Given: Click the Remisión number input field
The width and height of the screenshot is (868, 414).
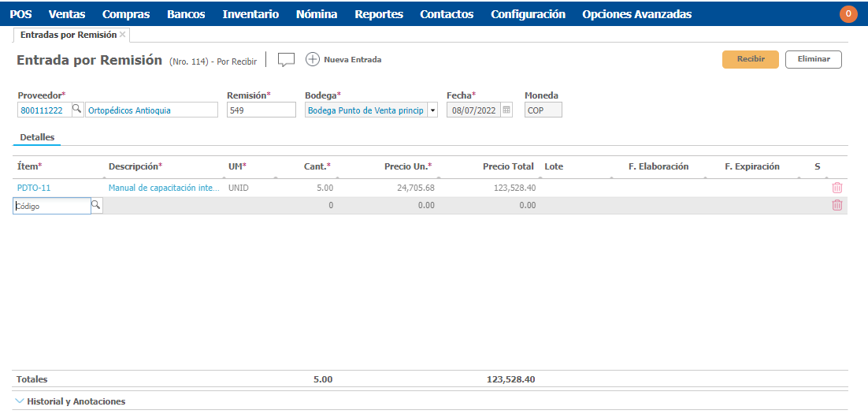Looking at the screenshot, I should click(261, 110).
